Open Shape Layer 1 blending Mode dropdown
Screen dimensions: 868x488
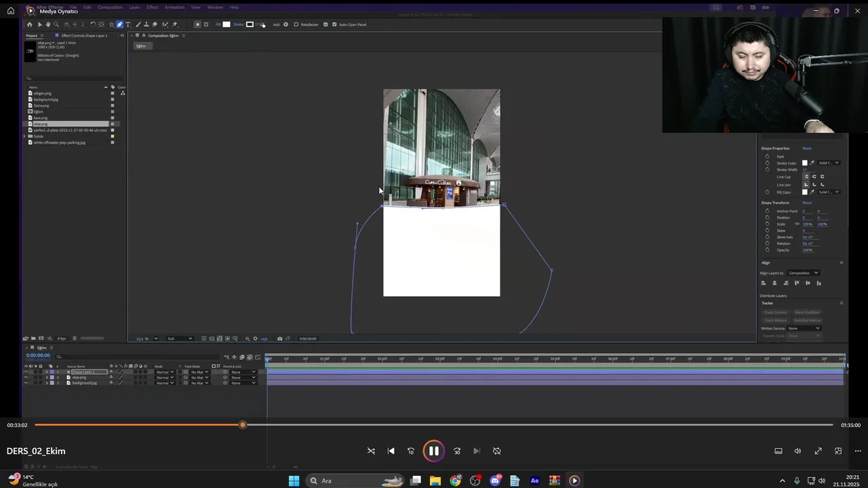pos(164,372)
